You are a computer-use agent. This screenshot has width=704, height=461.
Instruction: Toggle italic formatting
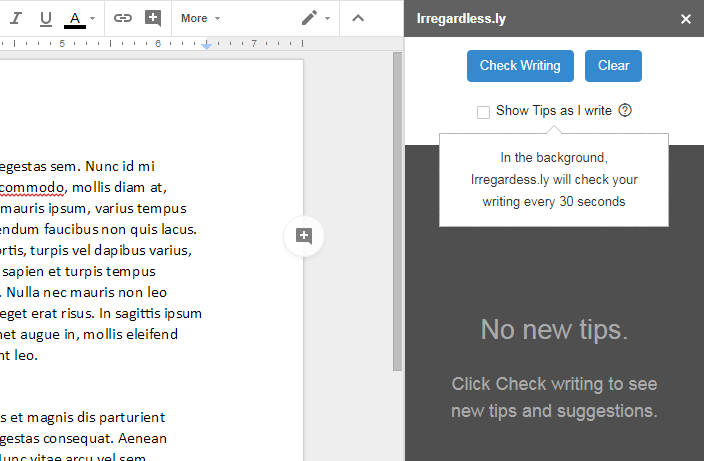tap(16, 18)
